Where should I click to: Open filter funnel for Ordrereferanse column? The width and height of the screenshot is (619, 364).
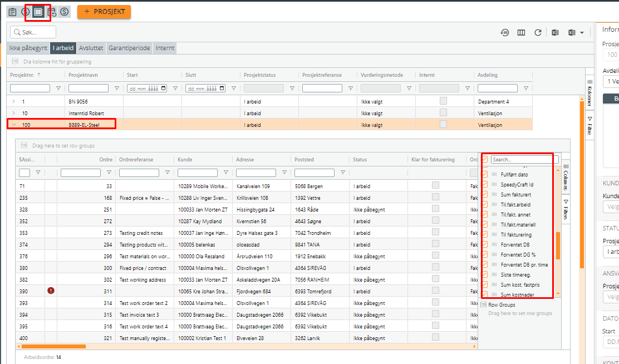coord(168,173)
